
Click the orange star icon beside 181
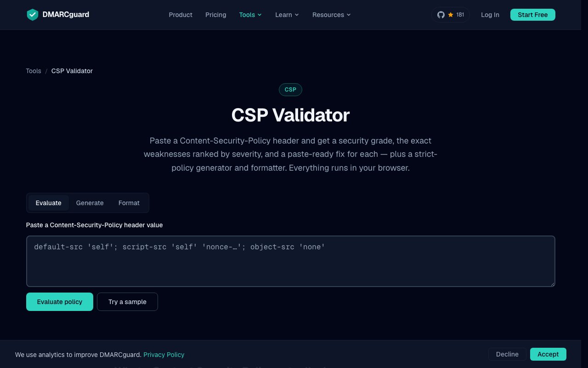451,15
